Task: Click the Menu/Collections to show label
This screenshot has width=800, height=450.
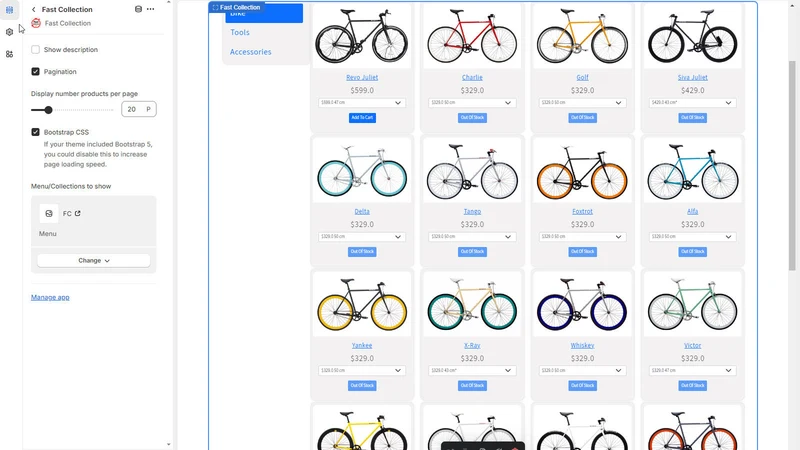Action: [x=71, y=186]
